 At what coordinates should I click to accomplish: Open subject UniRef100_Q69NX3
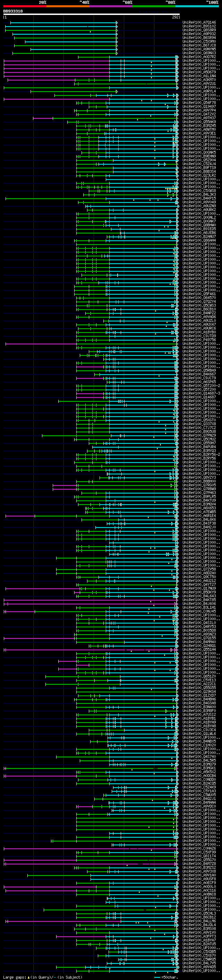click(x=199, y=53)
